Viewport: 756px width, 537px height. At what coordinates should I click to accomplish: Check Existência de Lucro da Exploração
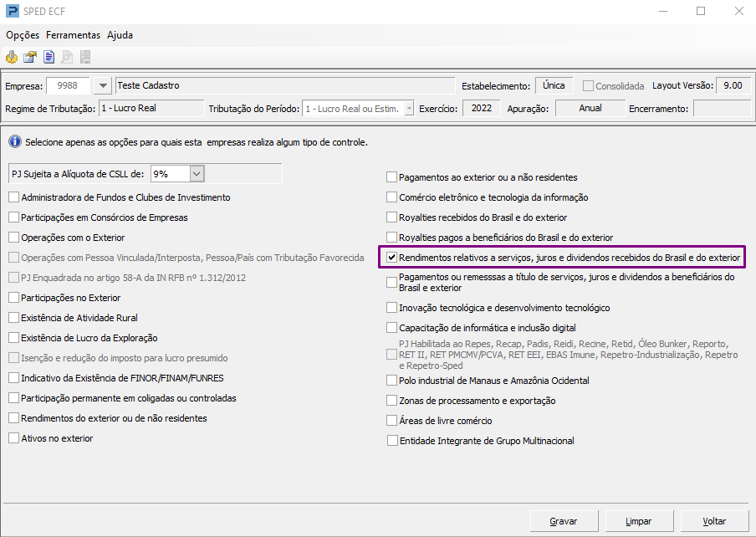(x=13, y=338)
